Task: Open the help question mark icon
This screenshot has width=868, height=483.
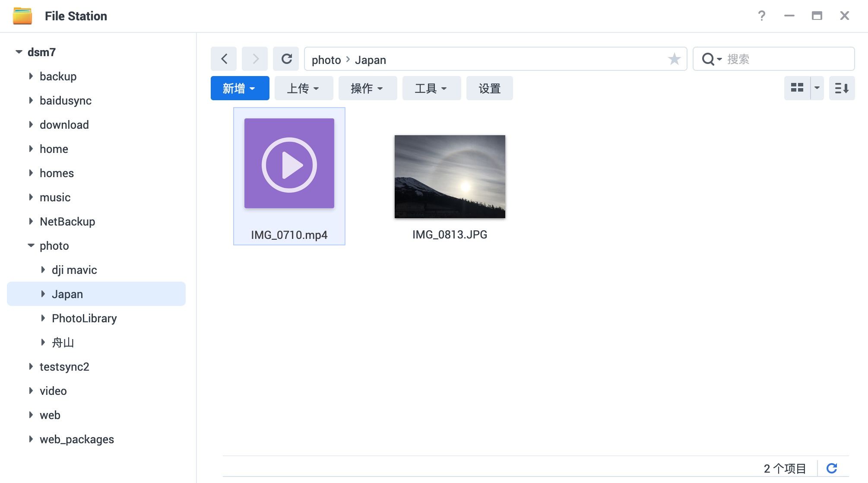Action: [x=762, y=16]
